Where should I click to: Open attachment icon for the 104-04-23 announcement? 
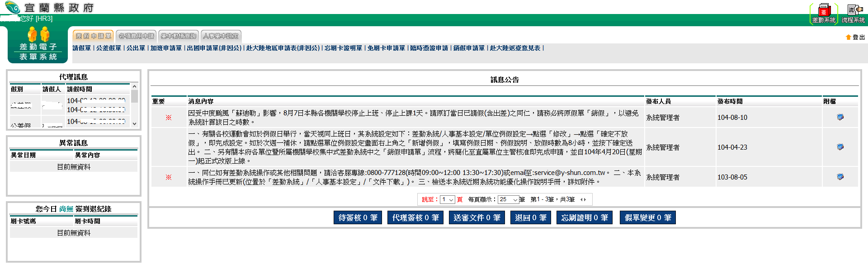[840, 147]
